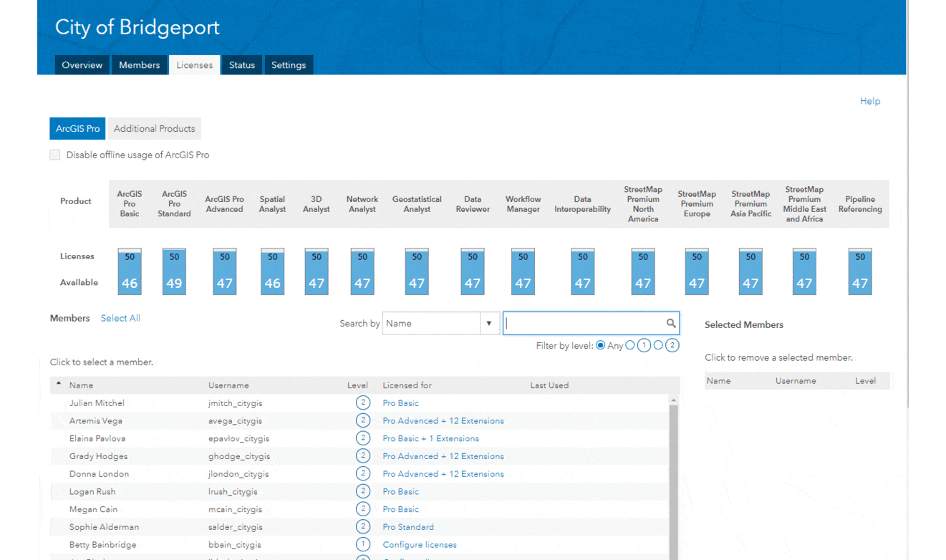Viewport: 946px width, 560px height.
Task: Click Configure licenses for Betty Bainbridge
Action: click(420, 544)
